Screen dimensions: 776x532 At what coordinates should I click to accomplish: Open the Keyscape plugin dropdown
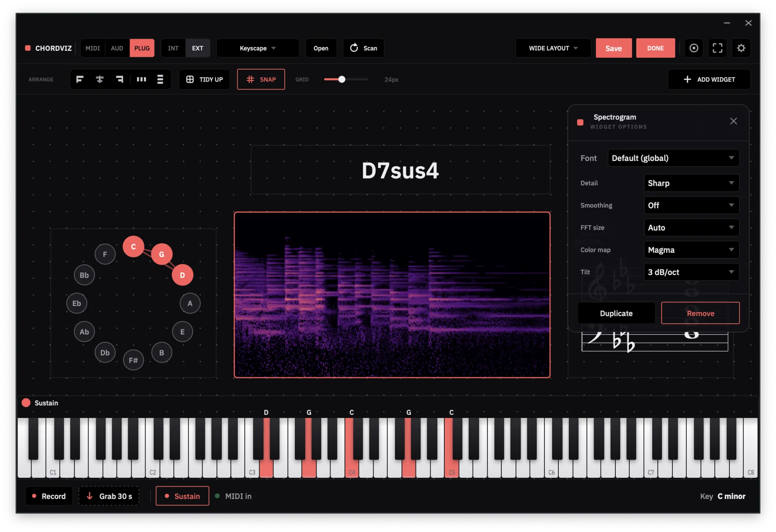click(258, 48)
